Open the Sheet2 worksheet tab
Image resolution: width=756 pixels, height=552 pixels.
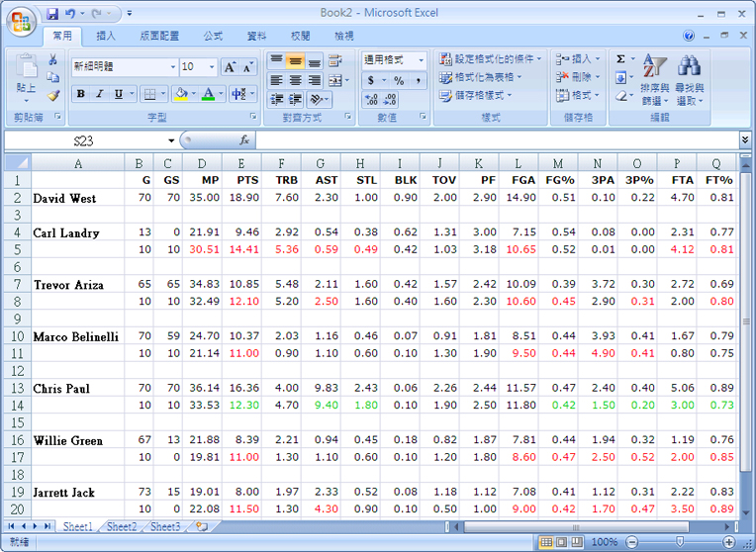[122, 527]
